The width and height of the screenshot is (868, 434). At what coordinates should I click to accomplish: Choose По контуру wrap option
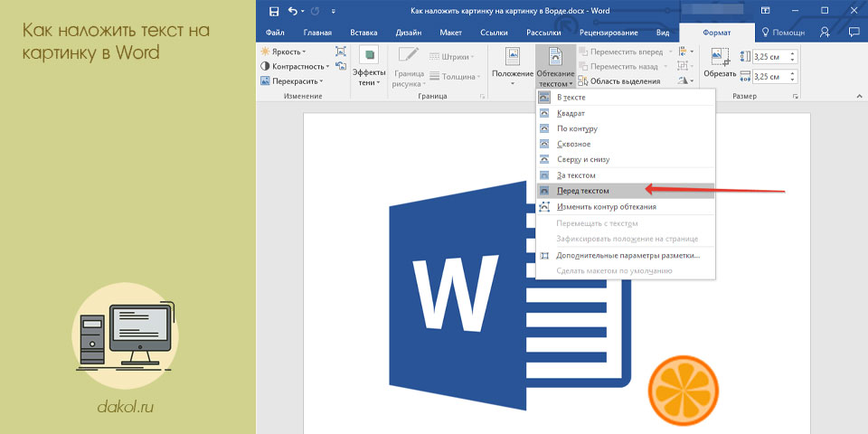[626, 128]
